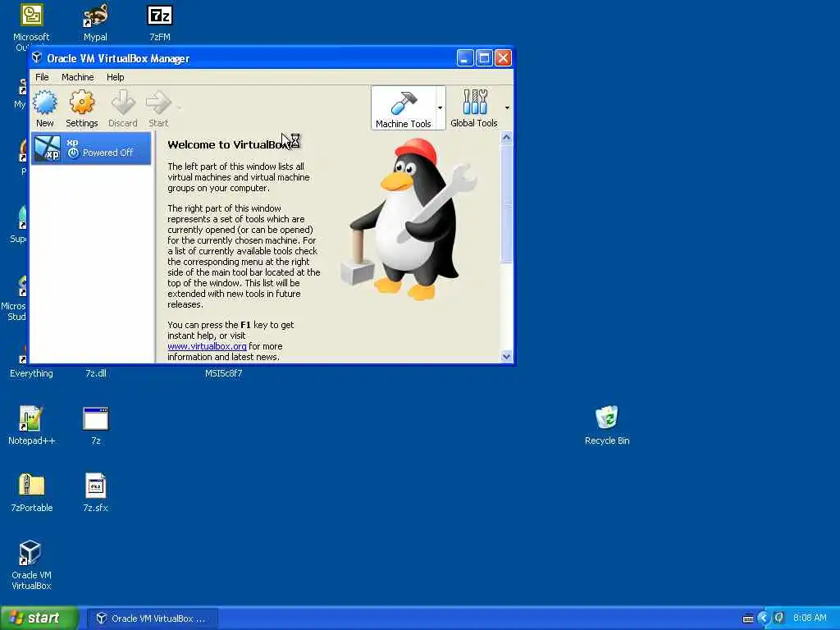Click the welcome pane scroll down arrow
Viewport: 840px width, 630px height.
(x=506, y=356)
